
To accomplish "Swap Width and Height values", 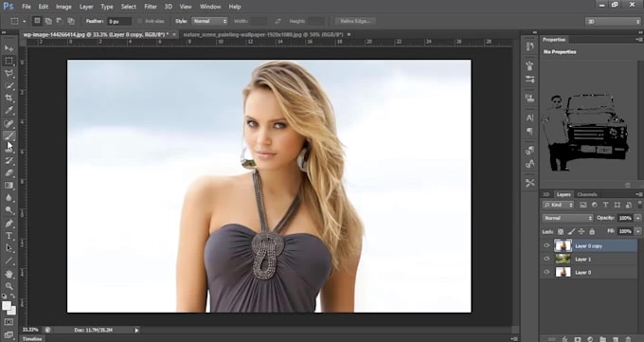I will click(x=278, y=21).
